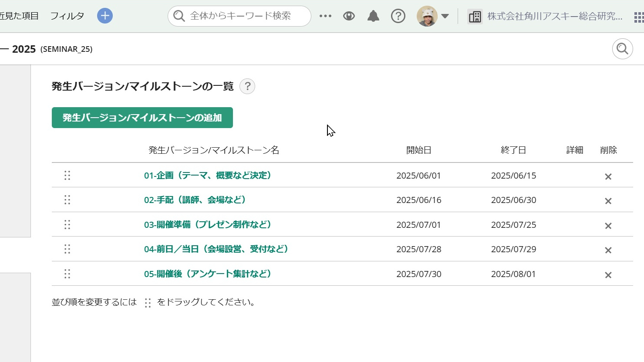This screenshot has width=644, height=362.
Task: Click help icon beside milestone list heading
Action: pos(247,86)
